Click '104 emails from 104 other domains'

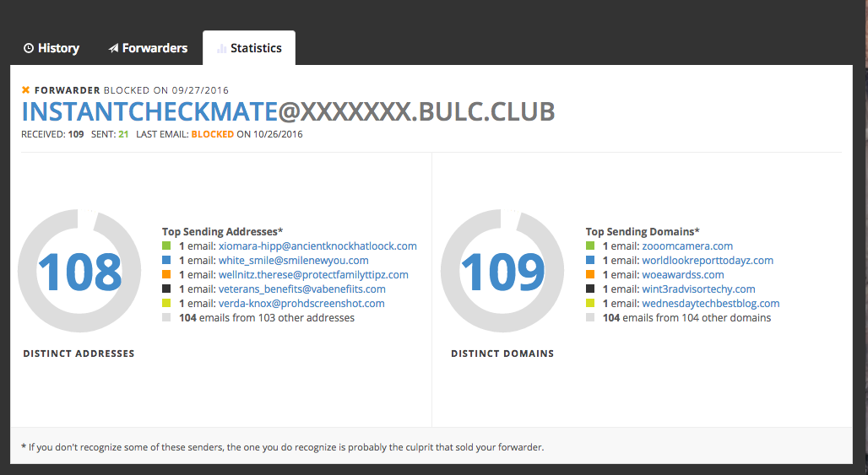tap(687, 318)
